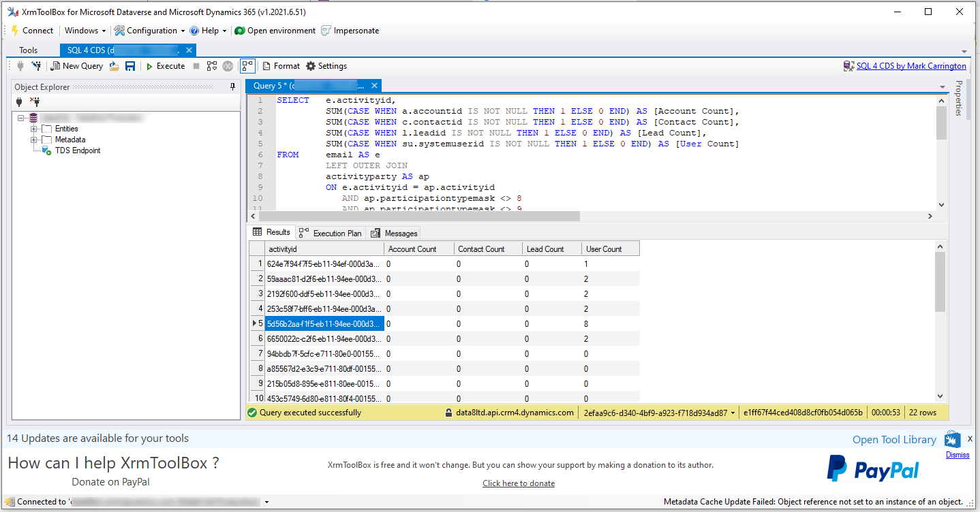The height and width of the screenshot is (512, 980).
Task: Open the Properties side panel
Action: (x=958, y=98)
